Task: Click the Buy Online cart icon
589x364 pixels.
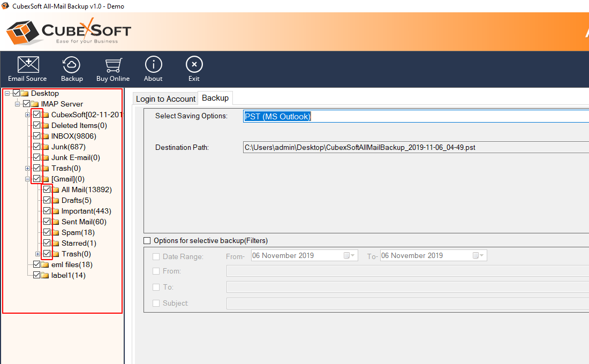Action: tap(112, 65)
